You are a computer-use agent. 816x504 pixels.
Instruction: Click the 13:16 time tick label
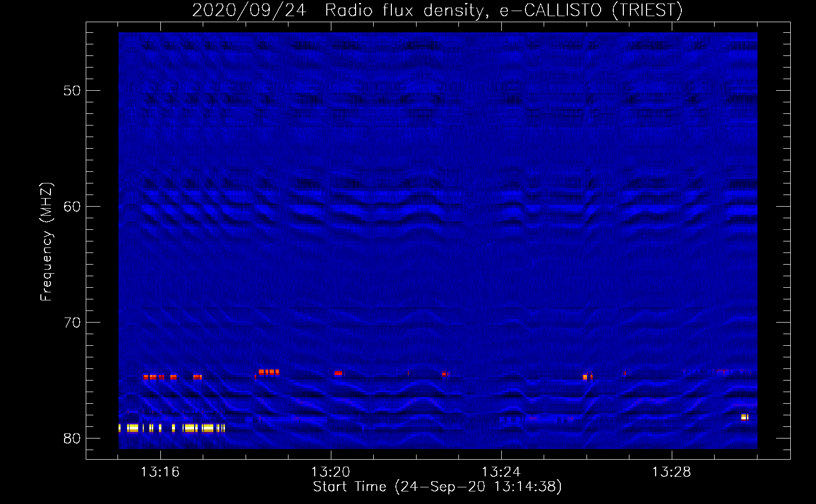pos(160,472)
